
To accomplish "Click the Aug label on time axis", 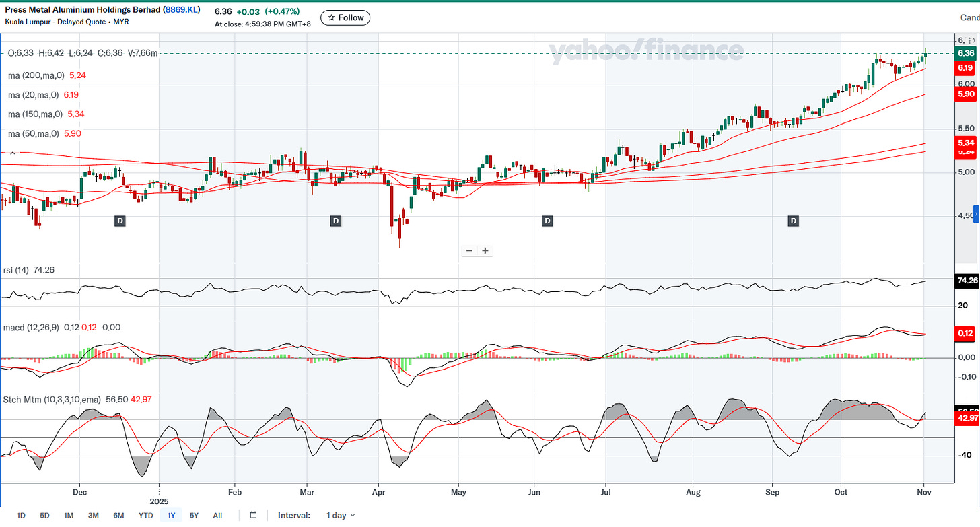I will (693, 492).
